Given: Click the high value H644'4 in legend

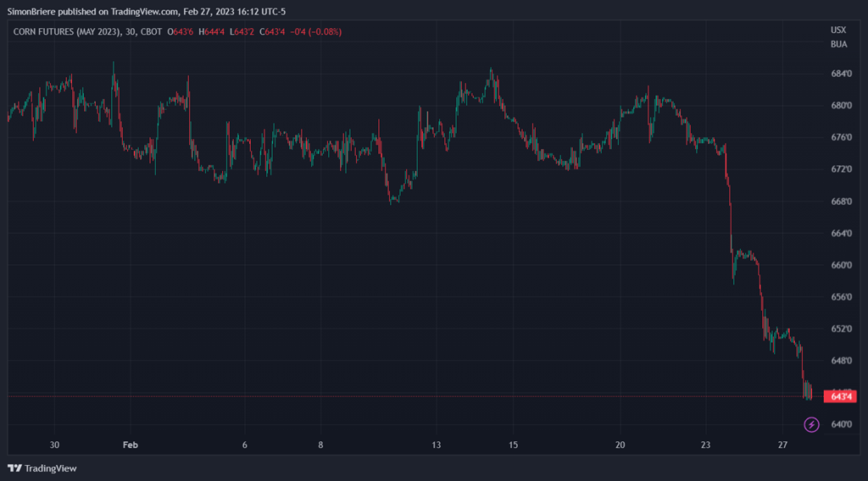Looking at the screenshot, I should coord(212,31).
